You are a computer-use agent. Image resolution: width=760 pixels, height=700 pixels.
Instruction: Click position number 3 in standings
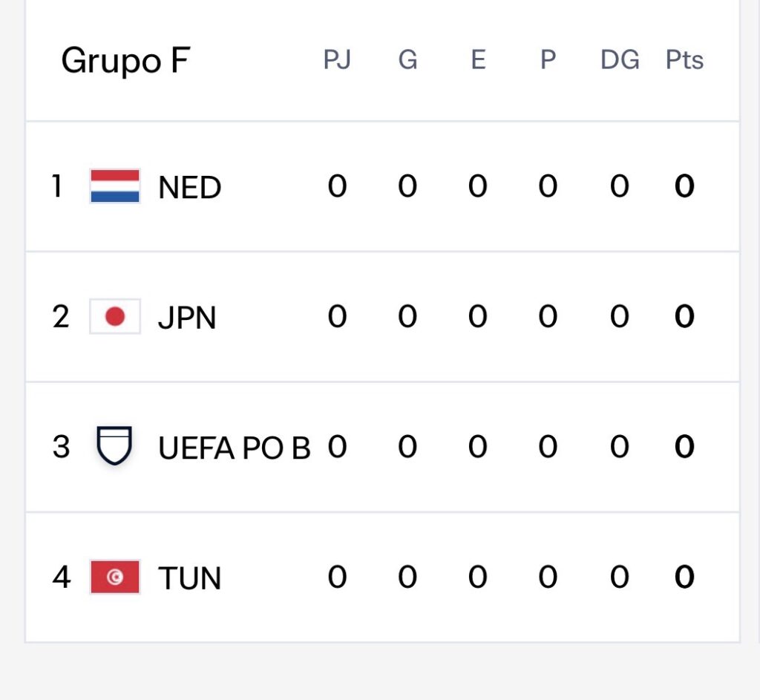(61, 447)
